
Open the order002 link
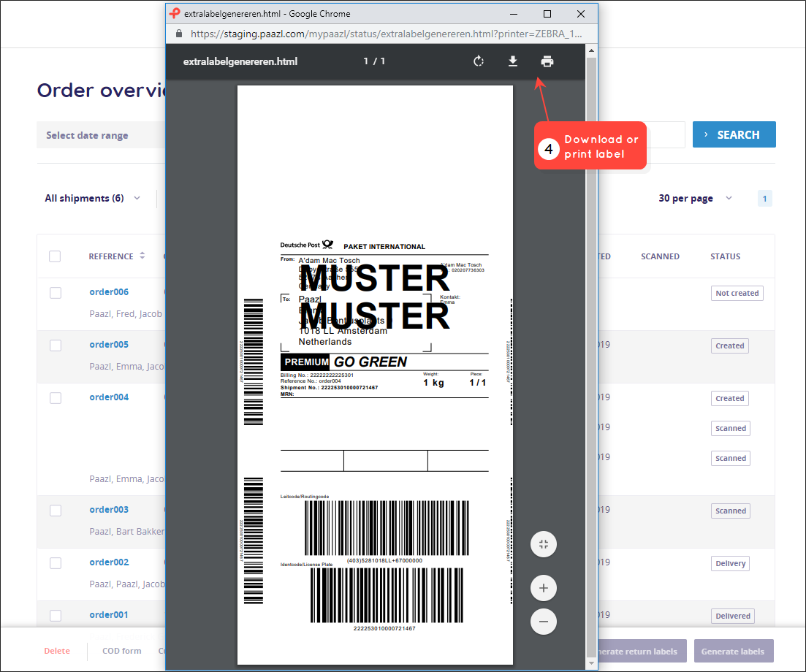pos(109,562)
